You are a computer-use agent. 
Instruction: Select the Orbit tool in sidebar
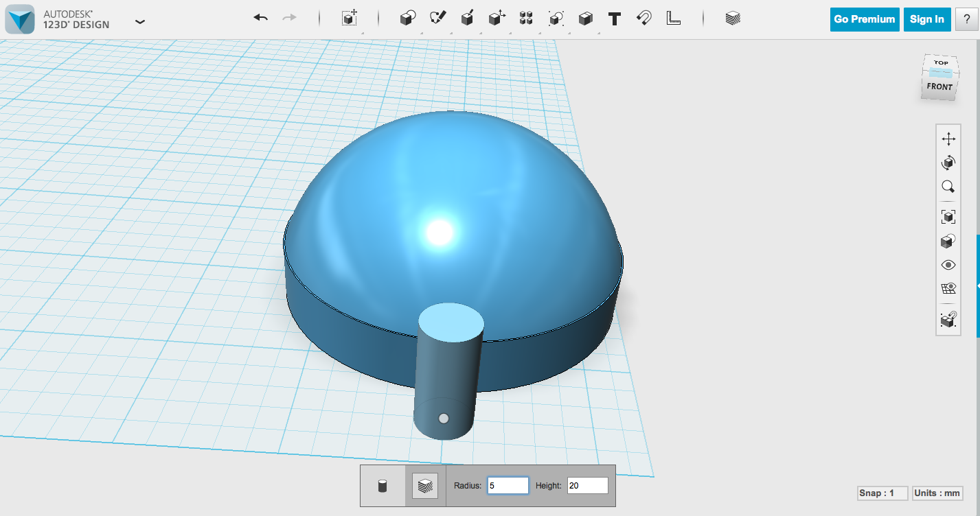pyautogui.click(x=948, y=163)
